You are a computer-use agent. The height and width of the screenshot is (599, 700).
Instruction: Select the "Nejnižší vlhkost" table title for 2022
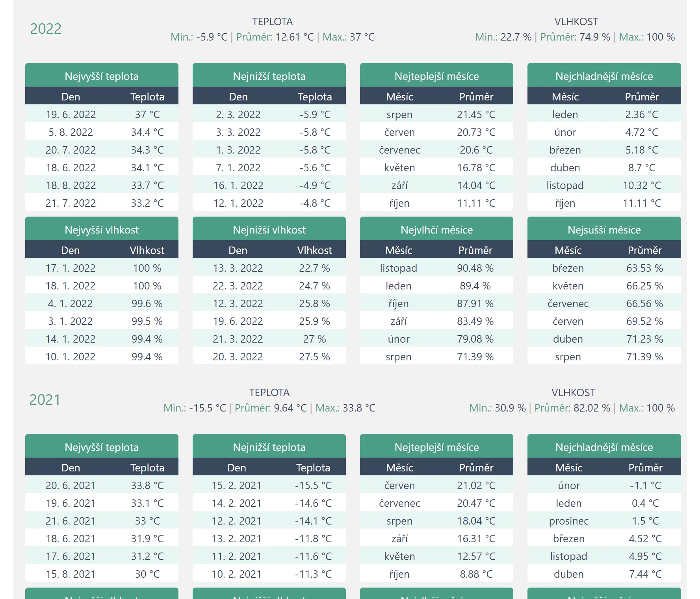[269, 230]
